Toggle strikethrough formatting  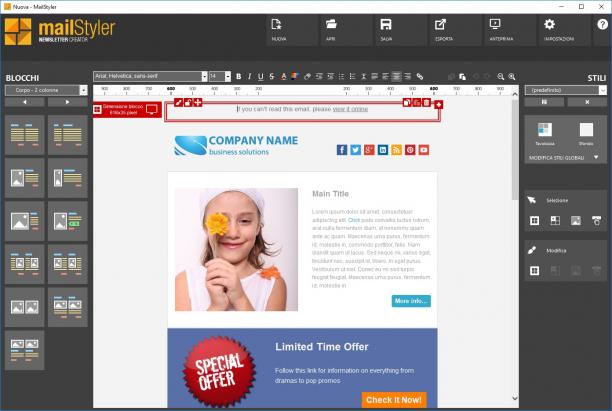272,77
